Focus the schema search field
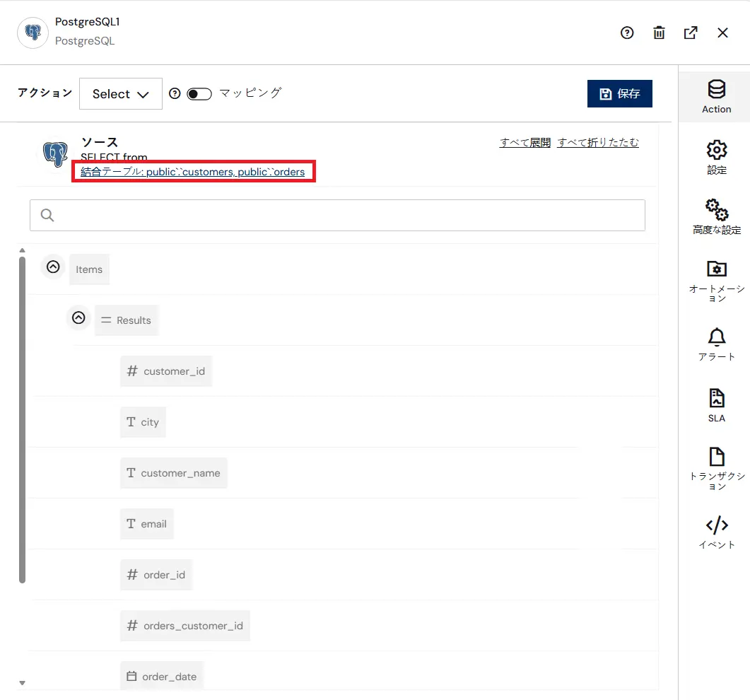The height and width of the screenshot is (700, 750). coord(337,216)
